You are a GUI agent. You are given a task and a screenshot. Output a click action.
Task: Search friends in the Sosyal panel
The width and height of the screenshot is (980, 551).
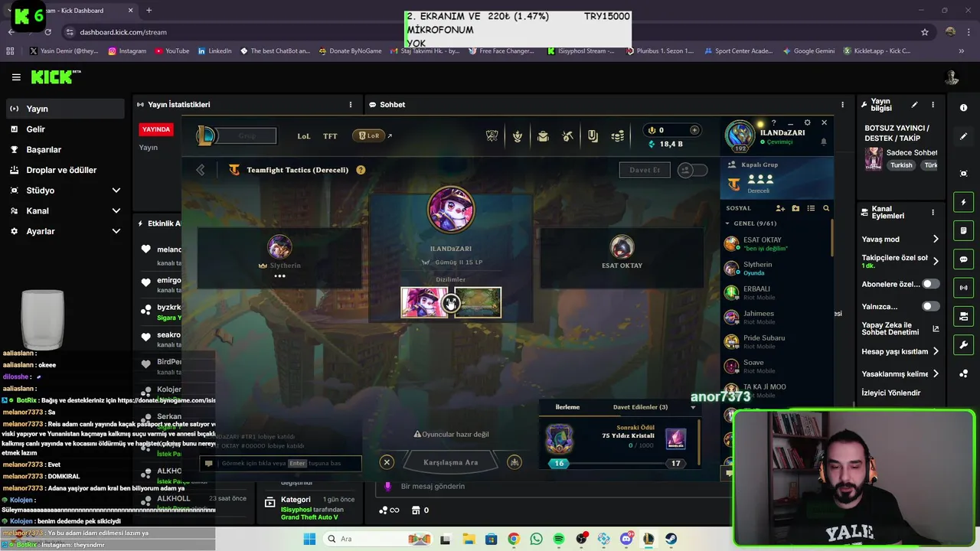[x=826, y=208]
